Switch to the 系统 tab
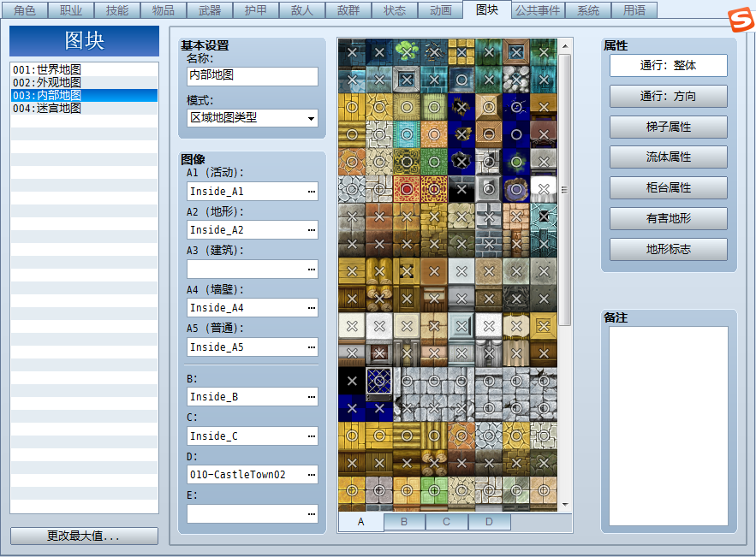The width and height of the screenshot is (756, 557). [588, 10]
